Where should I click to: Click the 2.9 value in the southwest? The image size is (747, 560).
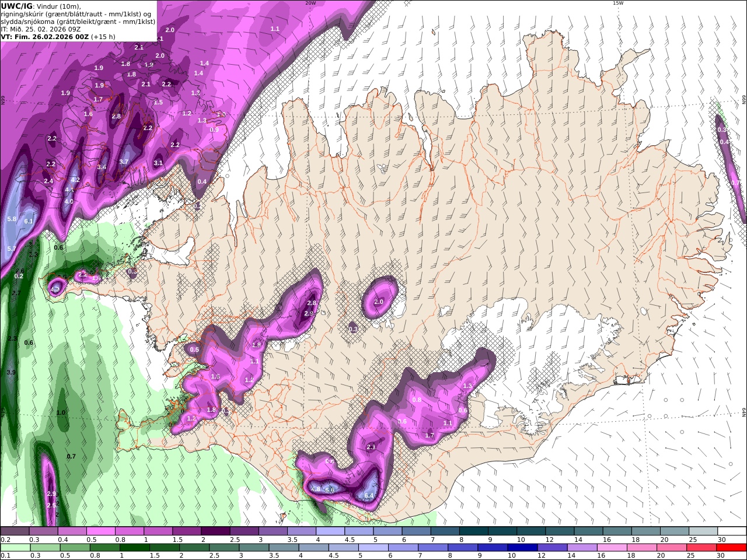(x=51, y=494)
